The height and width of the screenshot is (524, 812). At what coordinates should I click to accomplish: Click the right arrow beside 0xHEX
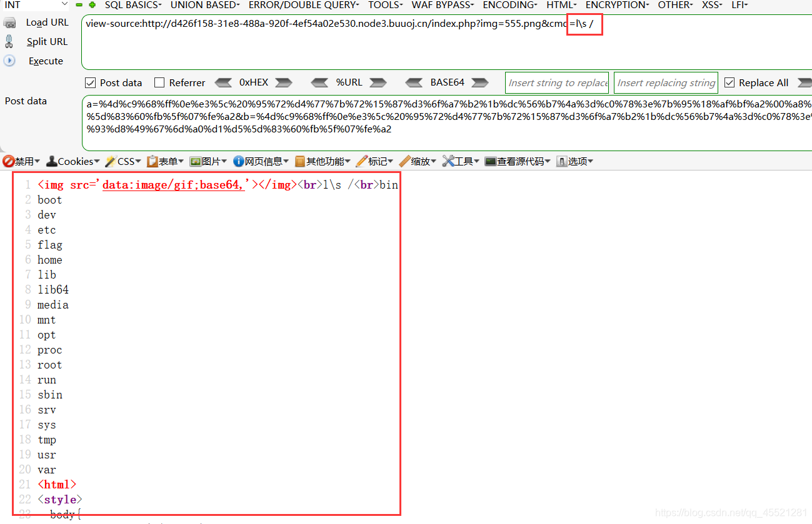[x=283, y=82]
